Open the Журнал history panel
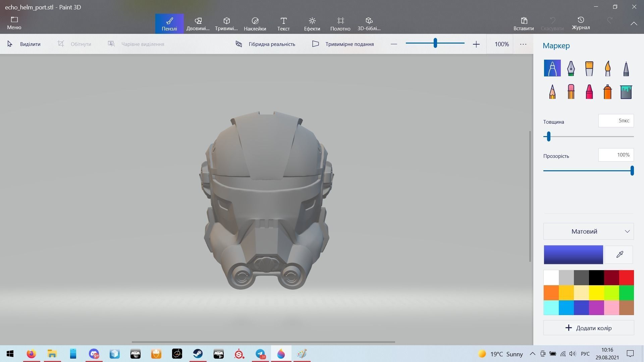This screenshot has width=644, height=362. pyautogui.click(x=581, y=24)
